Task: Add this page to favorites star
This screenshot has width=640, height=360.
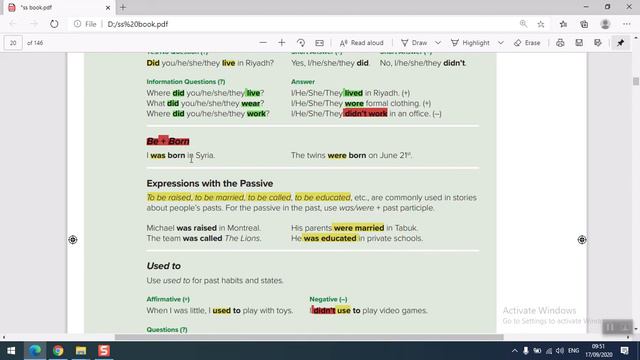Action: point(541,24)
